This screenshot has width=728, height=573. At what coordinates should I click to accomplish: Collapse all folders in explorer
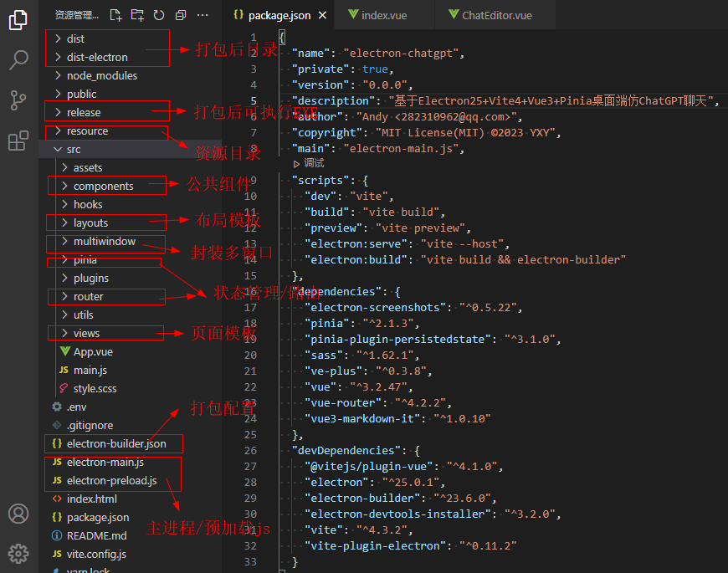(x=181, y=15)
